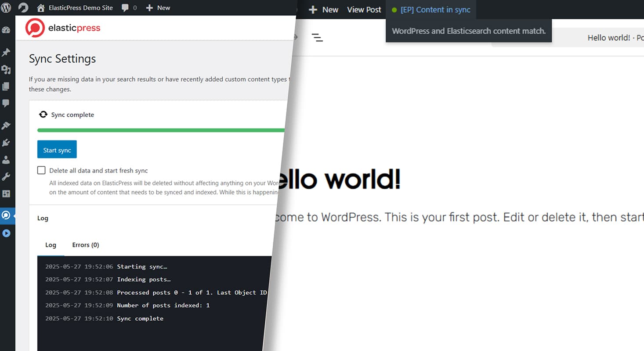Image resolution: width=644 pixels, height=351 pixels.
Task: Open the Plugins plug icon in the sidebar
Action: pyautogui.click(x=6, y=143)
